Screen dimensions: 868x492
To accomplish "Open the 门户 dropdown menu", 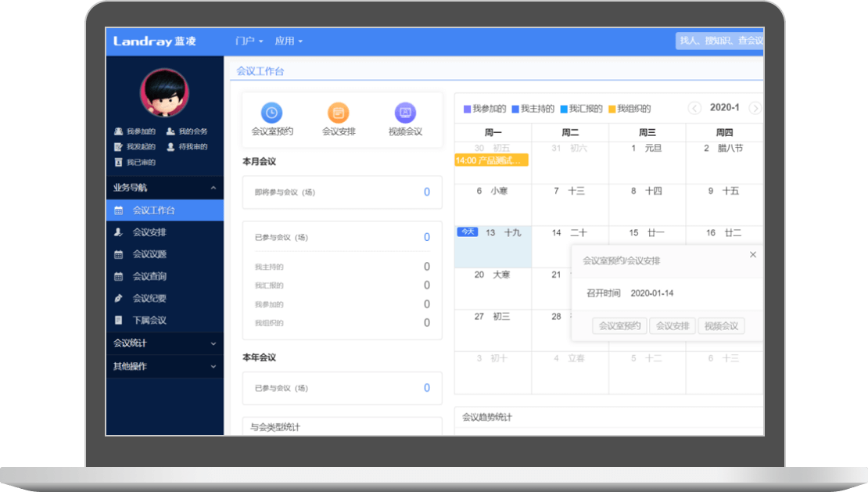I will click(249, 41).
